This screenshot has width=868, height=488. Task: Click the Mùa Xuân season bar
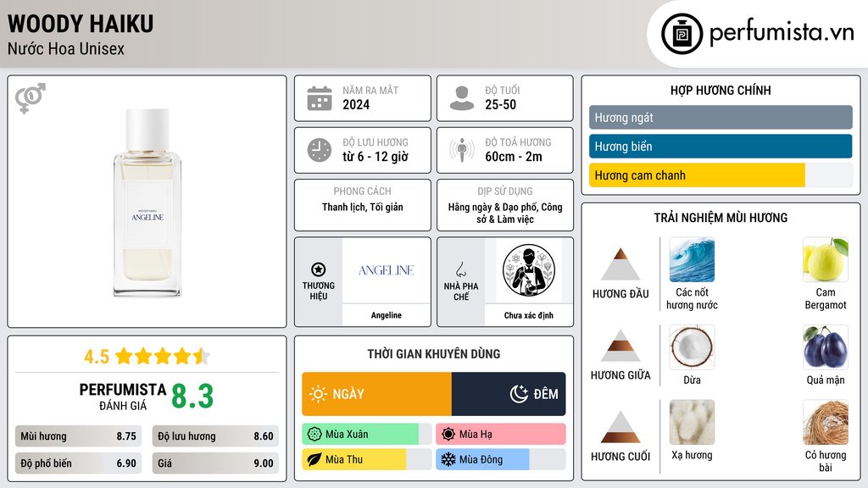click(367, 435)
